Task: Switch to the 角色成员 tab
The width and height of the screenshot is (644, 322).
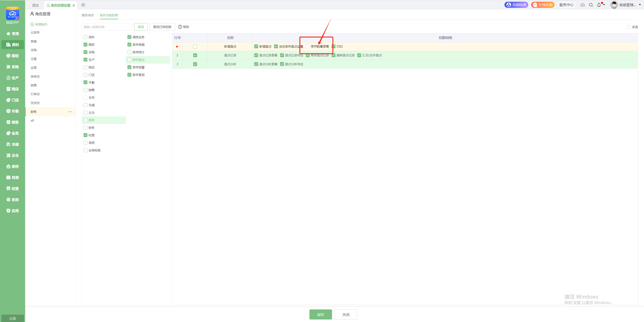Action: (x=88, y=15)
